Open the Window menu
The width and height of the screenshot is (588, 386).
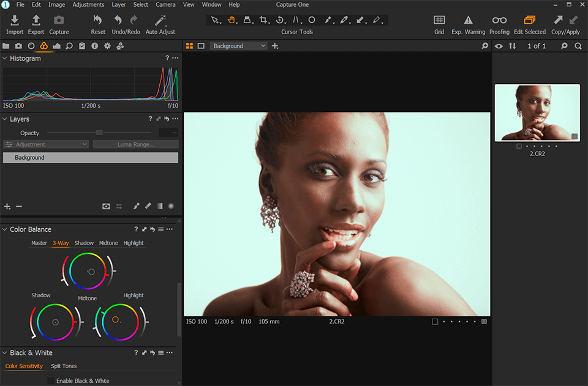coord(211,4)
